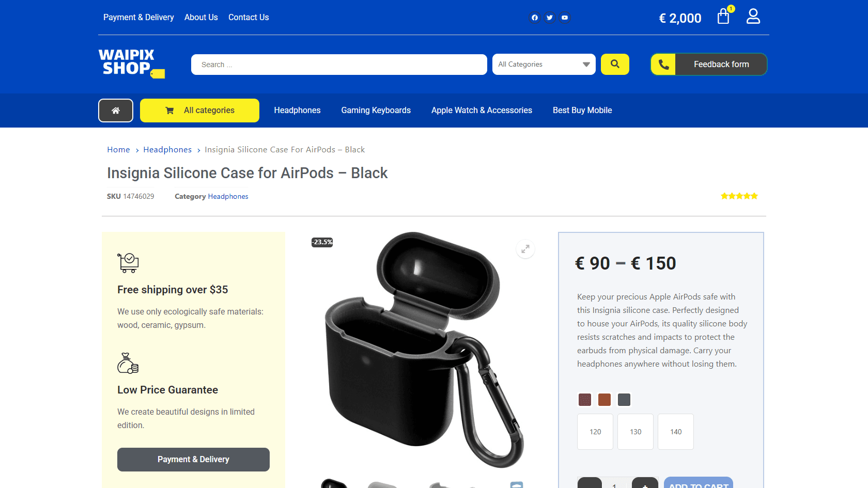Go to the home icon button
This screenshot has width=868, height=488.
click(116, 111)
